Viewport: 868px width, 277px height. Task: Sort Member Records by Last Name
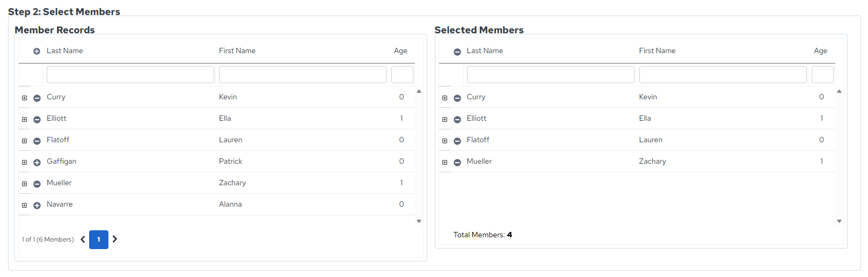pos(64,50)
